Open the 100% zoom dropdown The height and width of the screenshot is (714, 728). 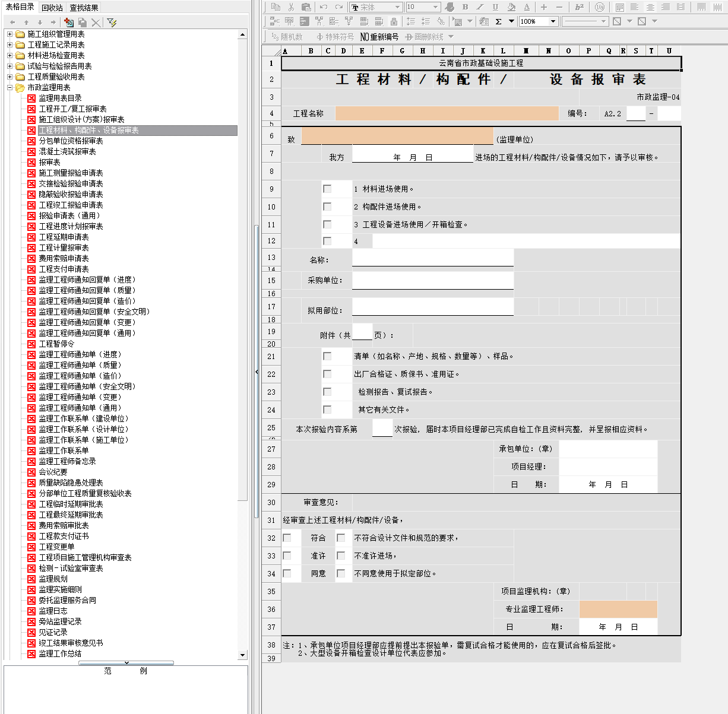click(x=553, y=21)
